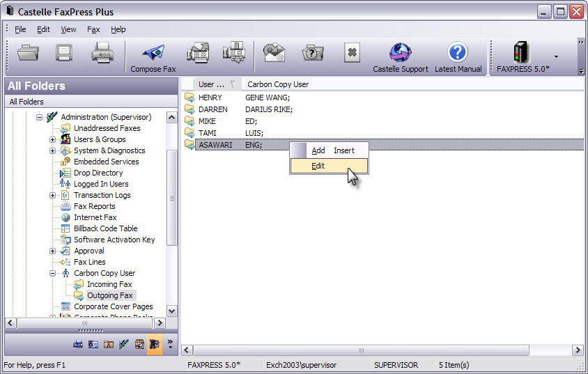Screen dimensions: 588x374
Task: Select Outgoing Fax under Carbon Copy User
Action: pos(110,295)
